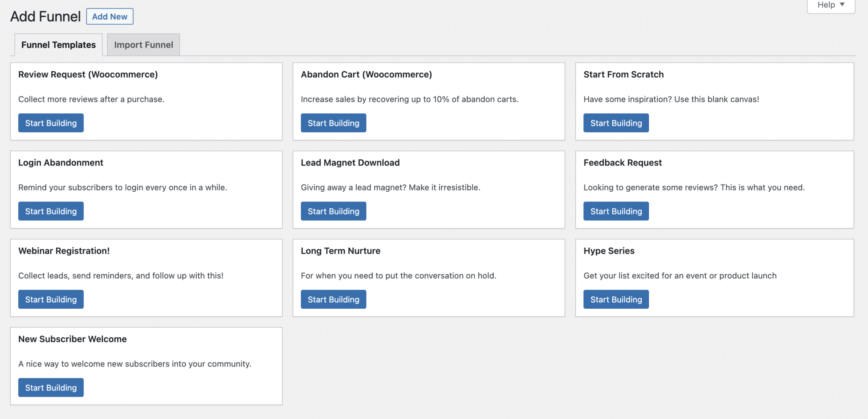Click the Add Funnel page heading
The height and width of the screenshot is (419, 868).
[45, 16]
